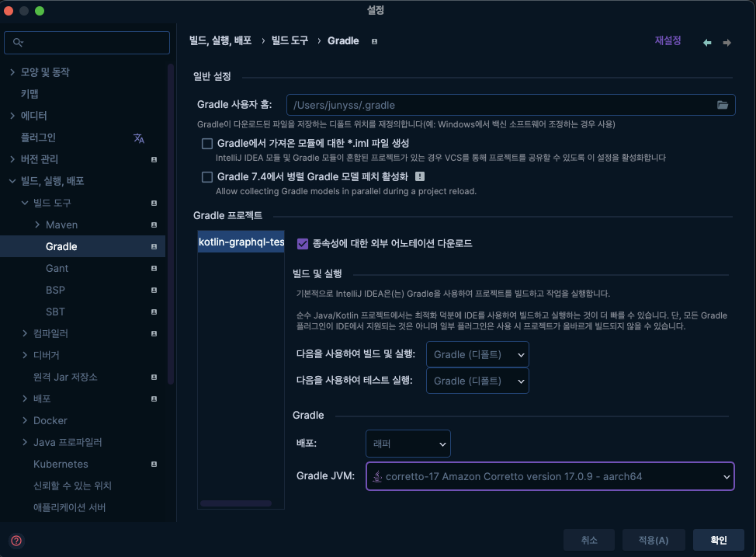Browse for the Gradle user home folder
The width and height of the screenshot is (756, 557).
pyautogui.click(x=723, y=105)
